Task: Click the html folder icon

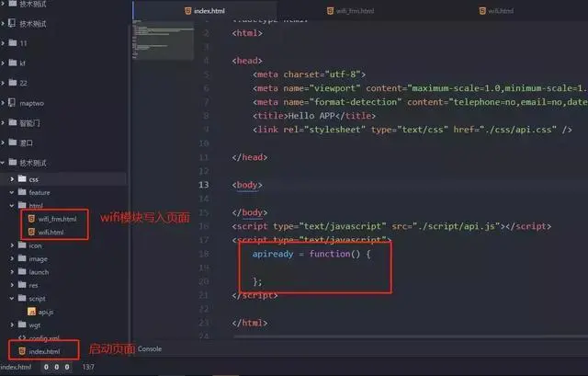Action: click(x=22, y=205)
